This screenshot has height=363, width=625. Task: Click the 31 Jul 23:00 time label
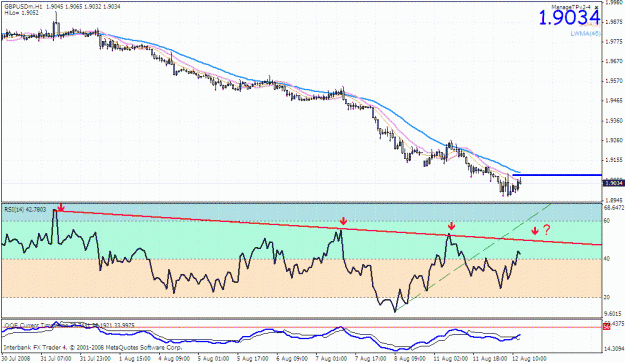point(95,359)
